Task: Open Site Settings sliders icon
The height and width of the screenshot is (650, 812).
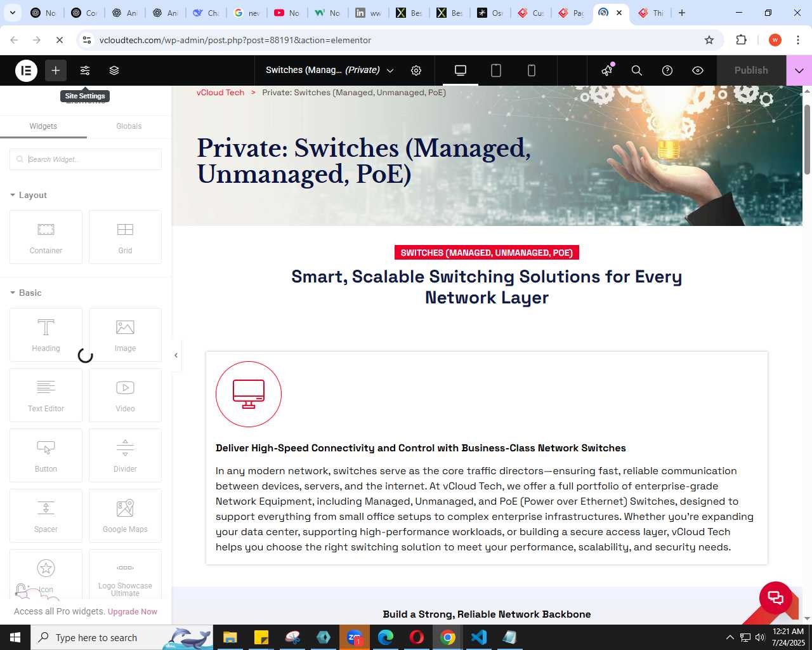Action: pyautogui.click(x=85, y=70)
